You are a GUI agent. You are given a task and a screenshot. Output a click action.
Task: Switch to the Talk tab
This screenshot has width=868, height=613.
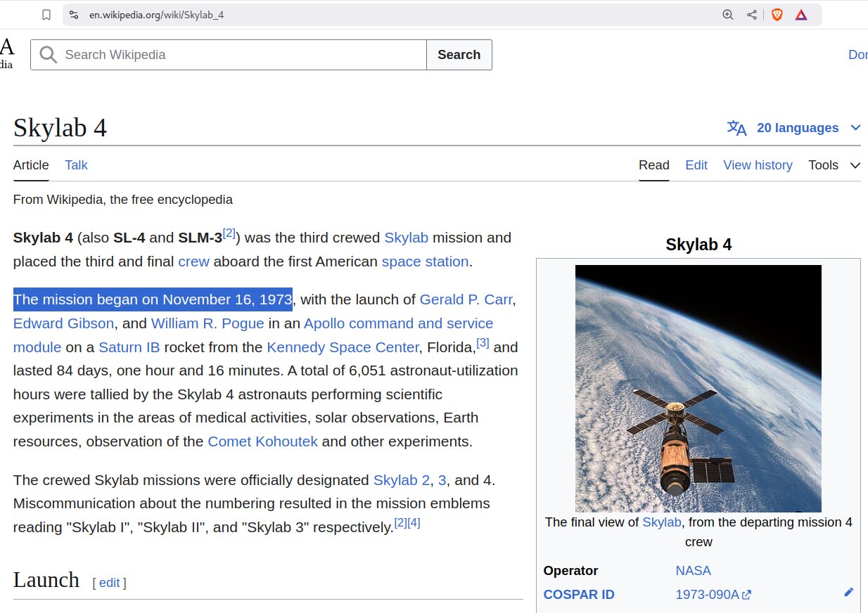(76, 165)
